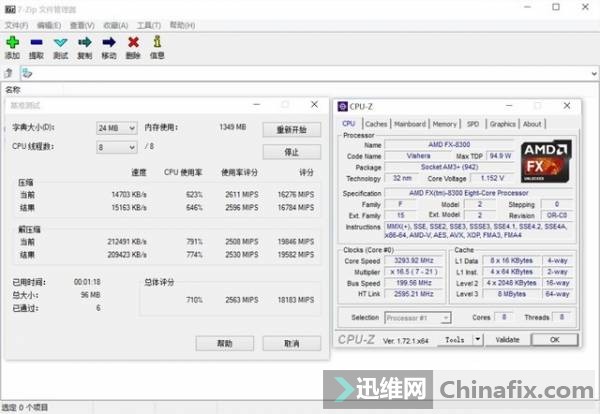
Task: Switch to the Graphics tab
Action: tap(502, 124)
